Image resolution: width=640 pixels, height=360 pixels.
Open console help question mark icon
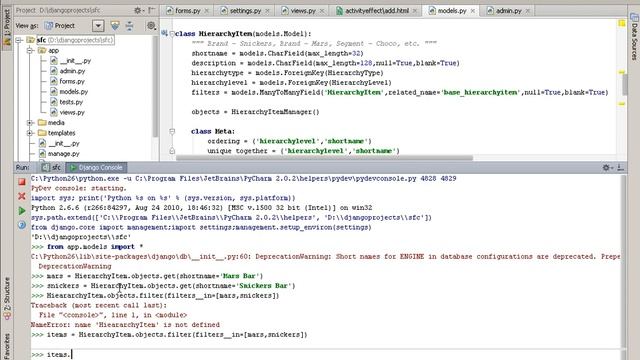tap(22, 225)
